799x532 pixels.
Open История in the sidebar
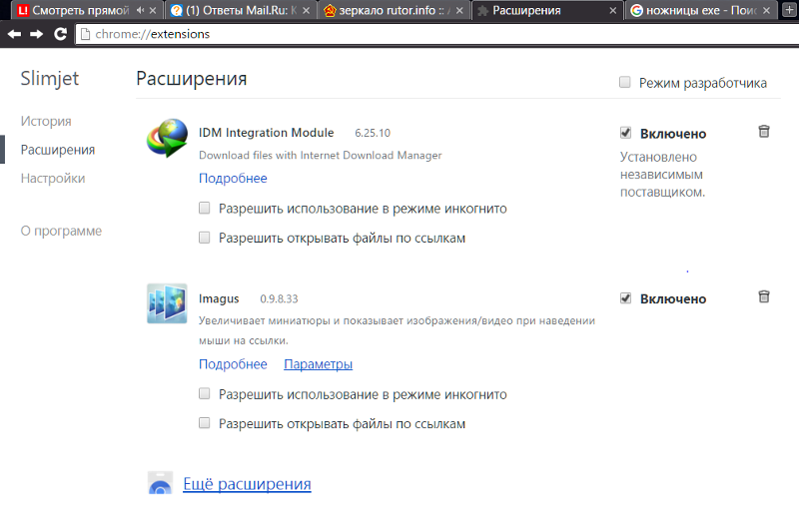point(46,121)
